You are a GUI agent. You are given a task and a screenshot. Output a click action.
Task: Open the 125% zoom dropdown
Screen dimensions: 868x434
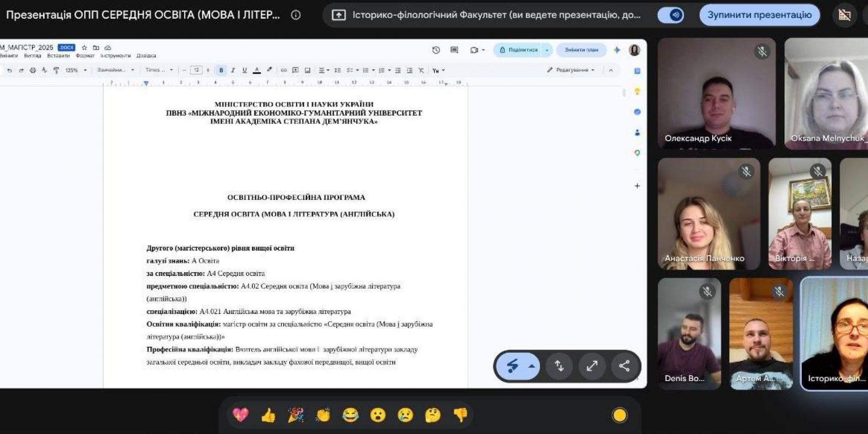point(76,70)
